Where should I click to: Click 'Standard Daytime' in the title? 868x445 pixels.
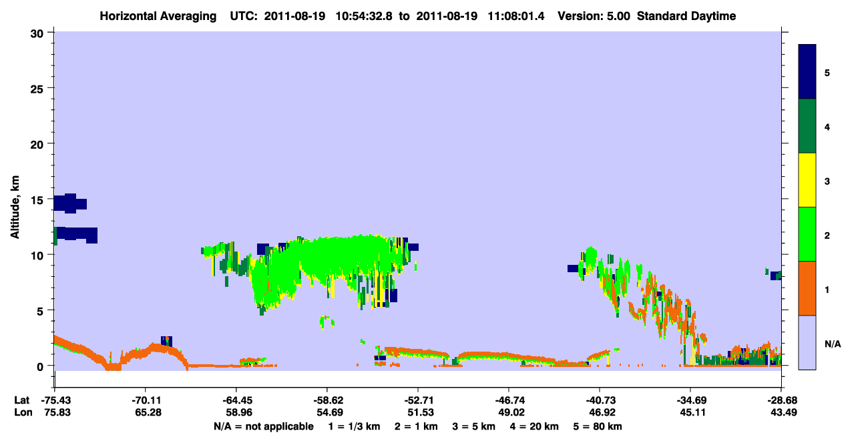[x=686, y=16]
